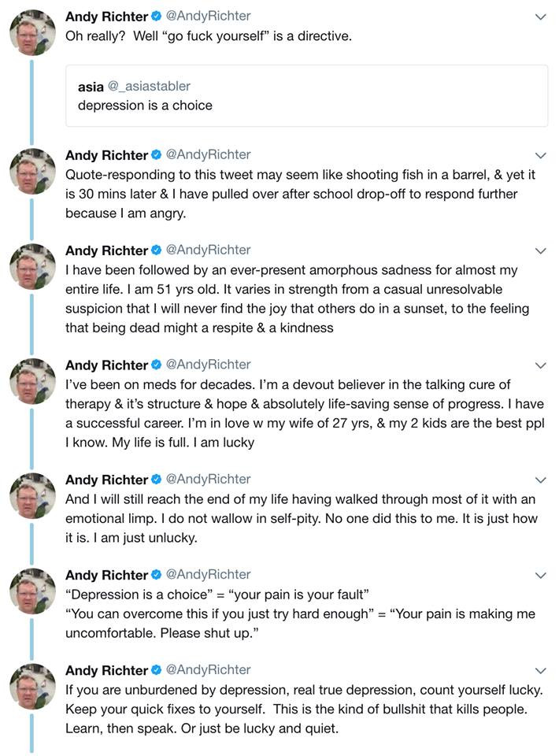The height and width of the screenshot is (756, 559).
Task: Click avatar on the "I've been on meds" tweet
Action: (x=32, y=382)
